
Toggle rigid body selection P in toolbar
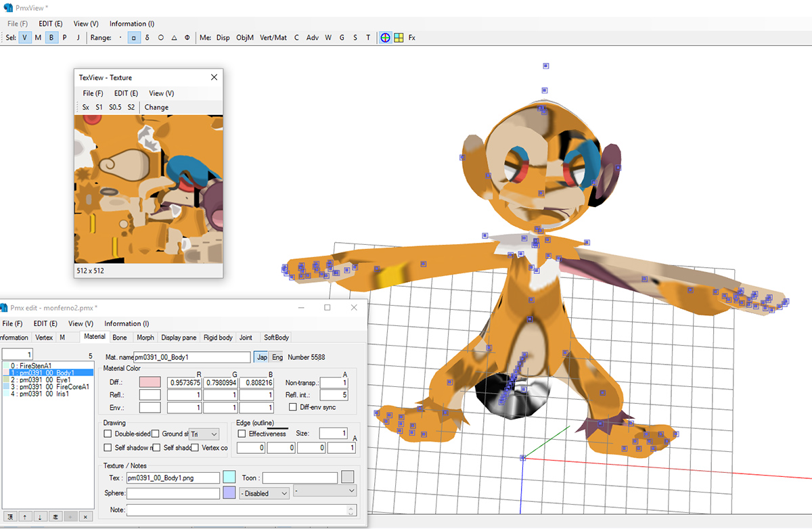pyautogui.click(x=64, y=38)
